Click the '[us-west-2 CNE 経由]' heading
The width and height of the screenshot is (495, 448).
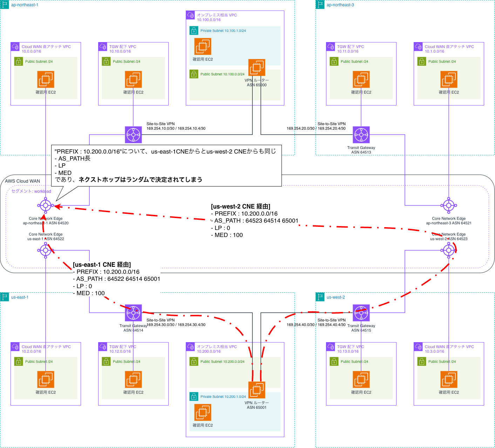pos(240,206)
